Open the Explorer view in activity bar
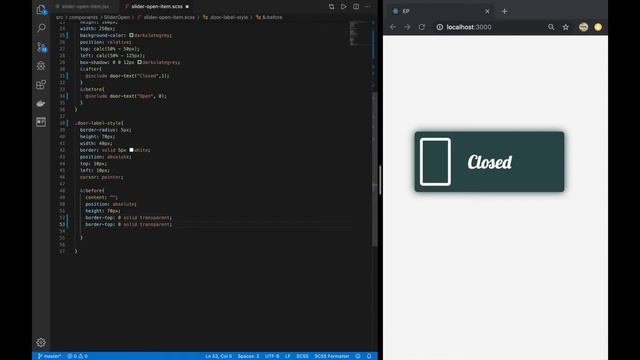The image size is (640, 360). click(41, 10)
